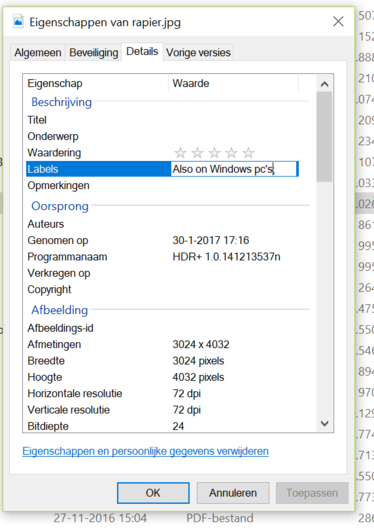The width and height of the screenshot is (374, 530).
Task: Open the Beveiliging tab
Action: coord(94,52)
